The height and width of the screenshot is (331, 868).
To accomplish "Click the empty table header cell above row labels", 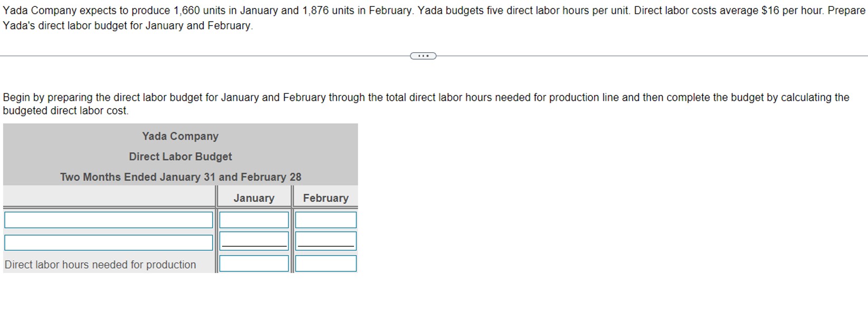I will click(108, 198).
